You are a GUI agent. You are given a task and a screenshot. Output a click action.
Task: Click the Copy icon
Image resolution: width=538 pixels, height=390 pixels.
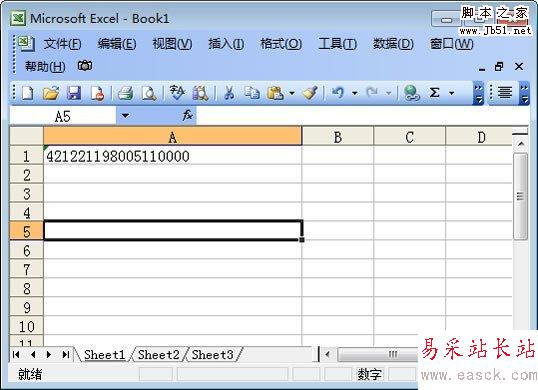[x=252, y=93]
